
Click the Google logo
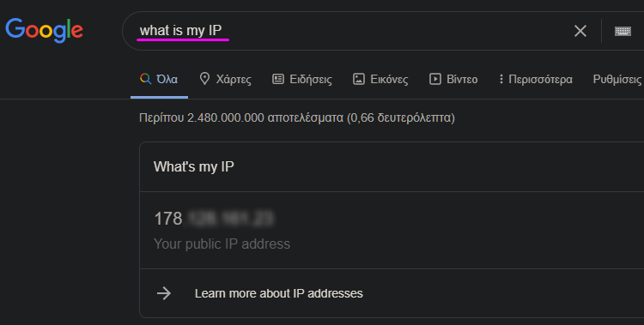click(44, 30)
